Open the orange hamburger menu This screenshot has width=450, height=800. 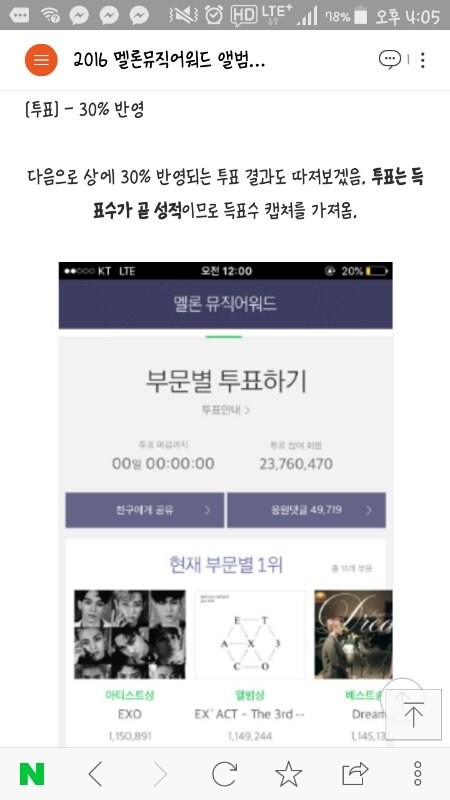click(41, 60)
